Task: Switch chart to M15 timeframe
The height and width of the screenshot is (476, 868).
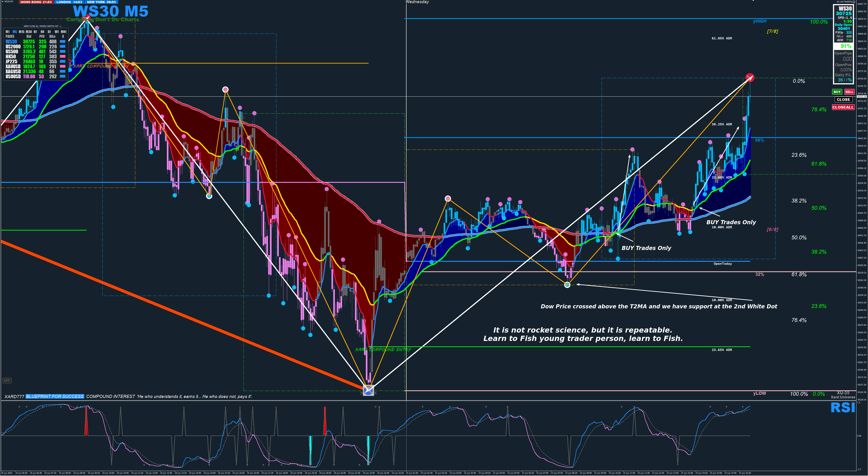Action: [21, 32]
